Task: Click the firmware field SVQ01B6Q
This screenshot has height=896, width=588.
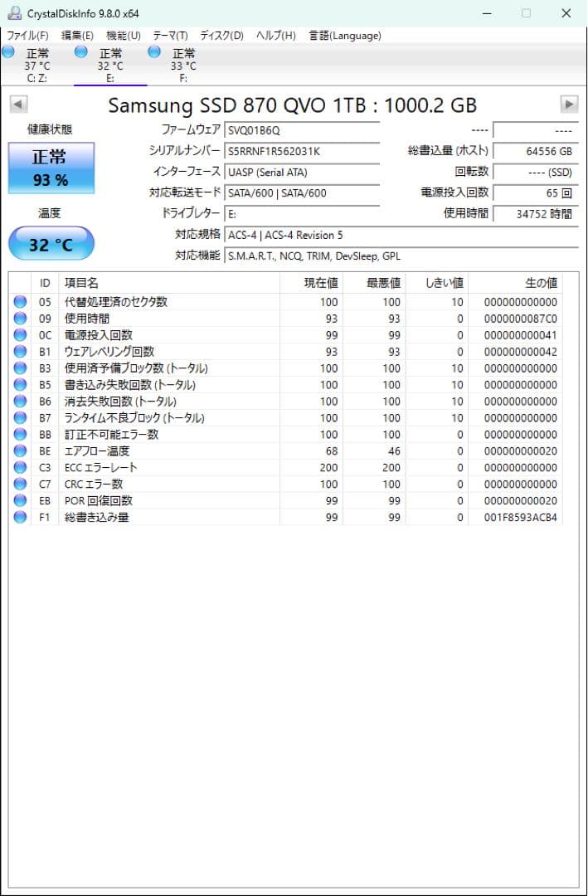Action: click(302, 130)
